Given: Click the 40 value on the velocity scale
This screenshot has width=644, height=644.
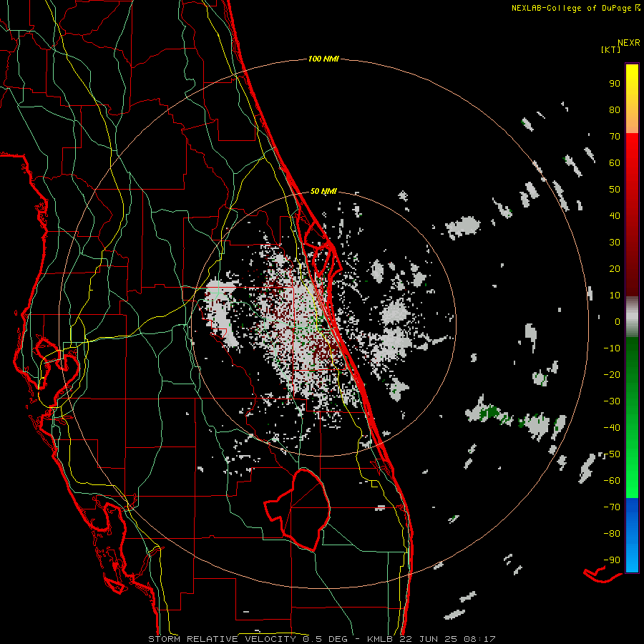Looking at the screenshot, I should 615,215.
